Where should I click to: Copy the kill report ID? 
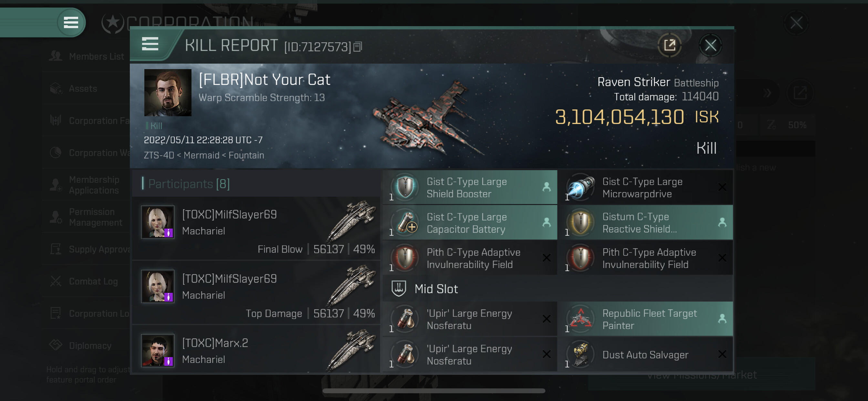click(x=358, y=46)
